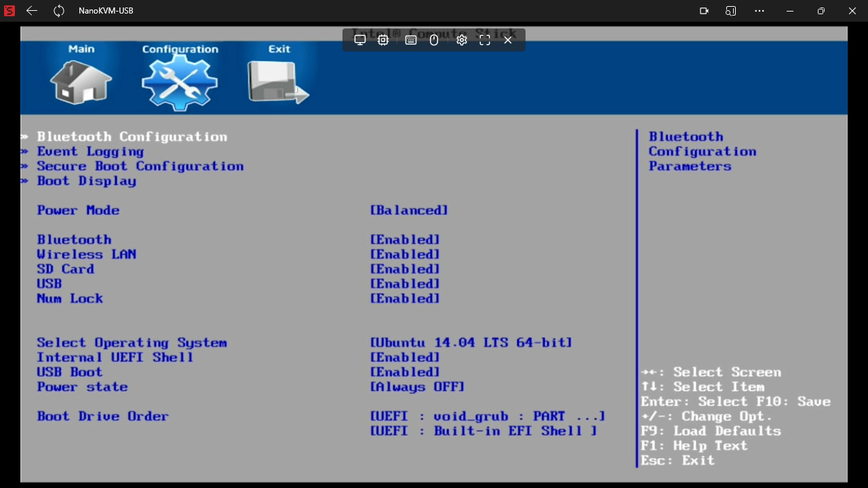Expand arrow beside Boot Display
Image resolution: width=868 pixels, height=488 pixels.
click(x=25, y=181)
